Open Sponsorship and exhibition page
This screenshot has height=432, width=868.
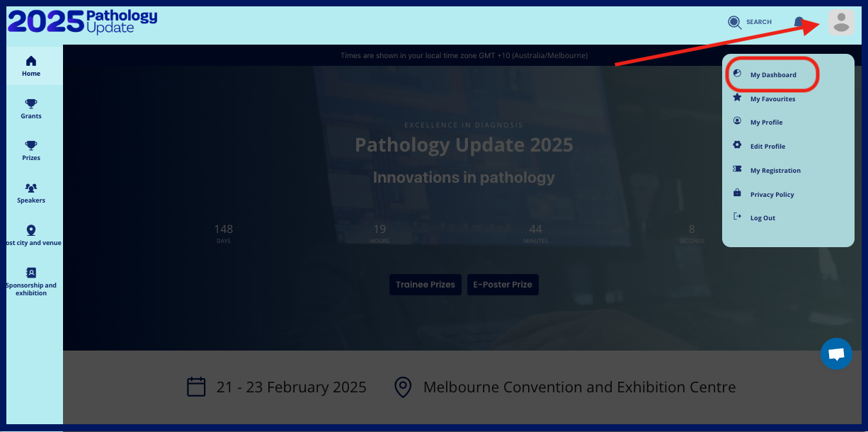click(x=31, y=281)
